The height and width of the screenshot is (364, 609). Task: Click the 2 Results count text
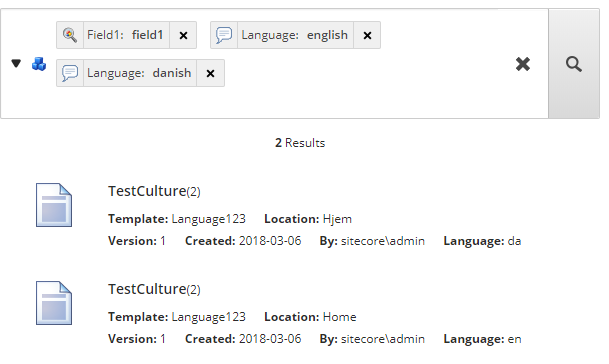[x=300, y=143]
